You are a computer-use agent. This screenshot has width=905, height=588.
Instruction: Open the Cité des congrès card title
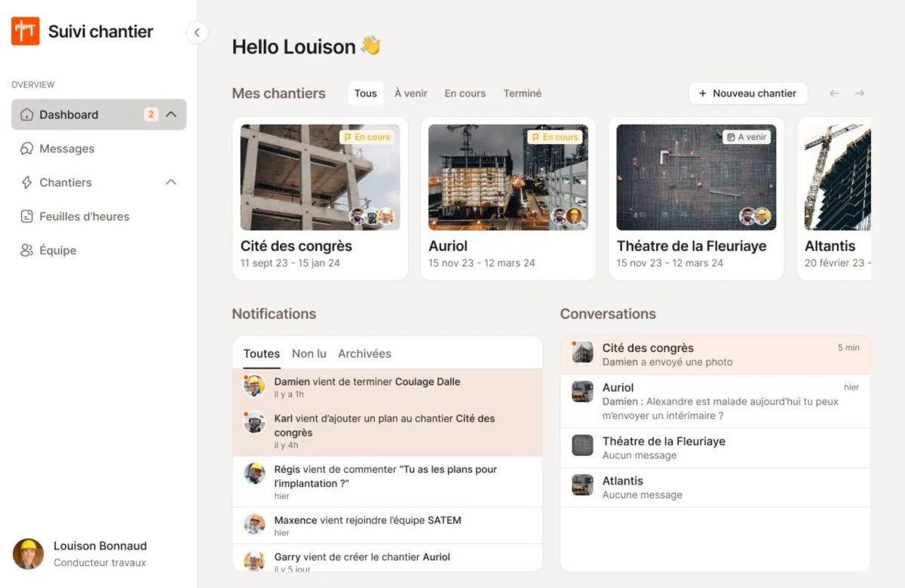pyautogui.click(x=296, y=247)
